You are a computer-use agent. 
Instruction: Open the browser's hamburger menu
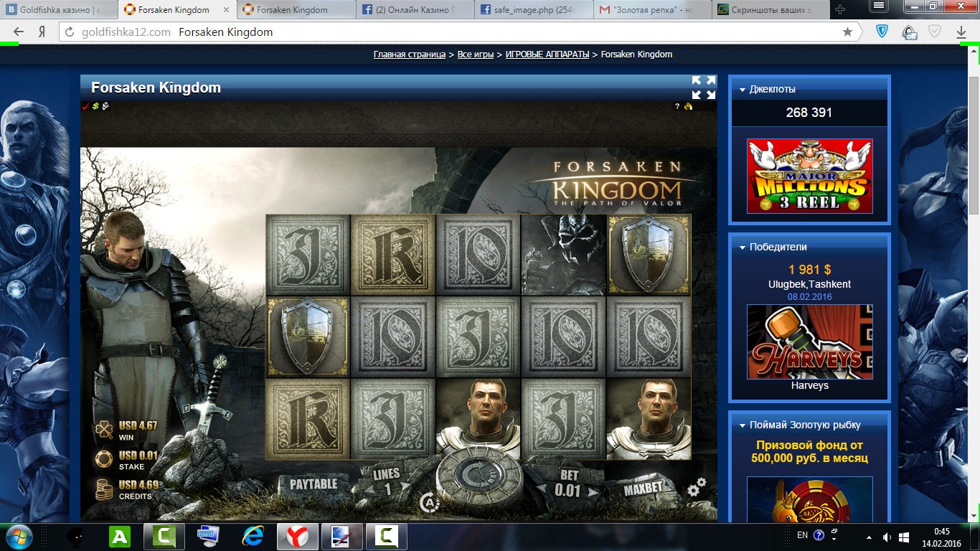(x=877, y=5)
